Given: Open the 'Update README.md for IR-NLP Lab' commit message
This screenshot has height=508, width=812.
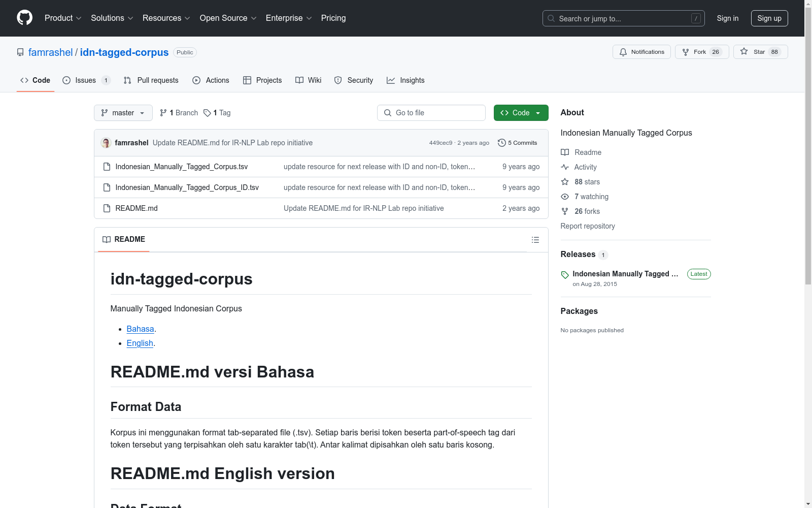Looking at the screenshot, I should (232, 143).
